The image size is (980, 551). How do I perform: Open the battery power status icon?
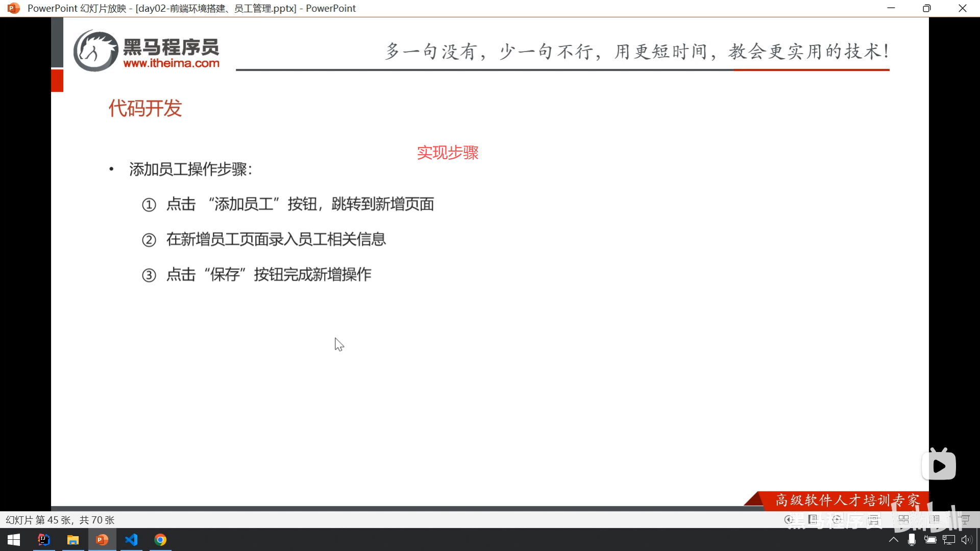click(930, 540)
